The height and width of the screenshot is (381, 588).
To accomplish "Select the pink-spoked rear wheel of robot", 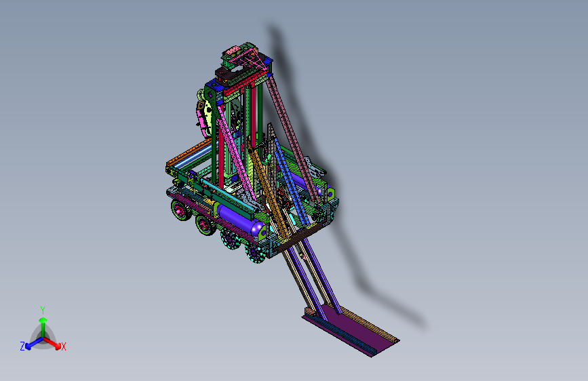I will click(x=180, y=210).
